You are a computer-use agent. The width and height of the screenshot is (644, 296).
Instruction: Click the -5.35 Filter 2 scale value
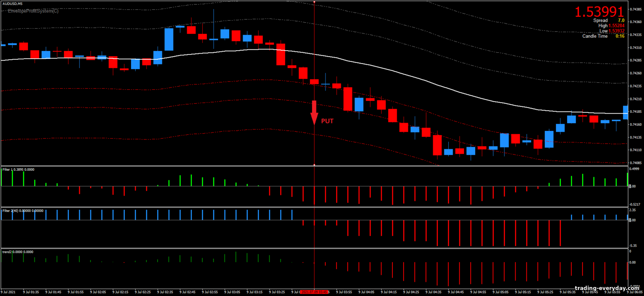(x=633, y=245)
